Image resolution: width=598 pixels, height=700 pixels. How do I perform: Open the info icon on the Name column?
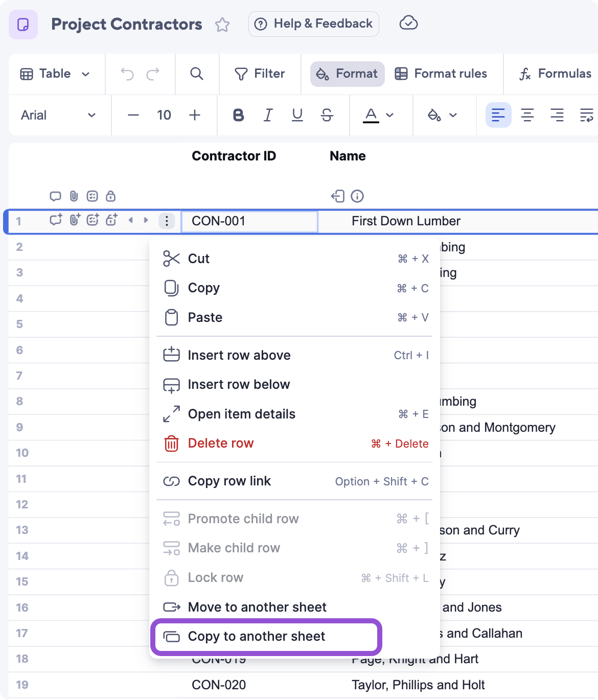357,196
